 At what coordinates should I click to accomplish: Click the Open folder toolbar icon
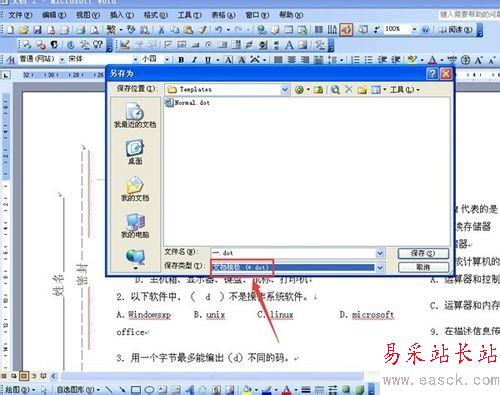pos(24,30)
